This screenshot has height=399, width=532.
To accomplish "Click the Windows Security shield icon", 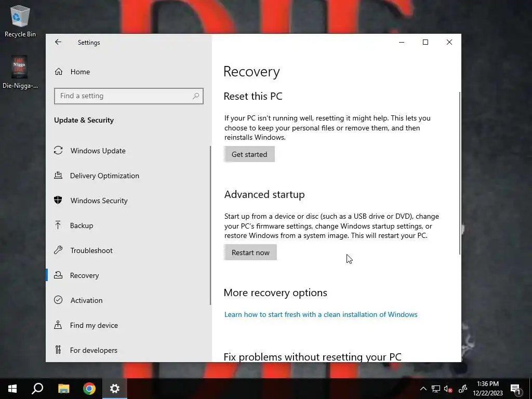I will (58, 200).
